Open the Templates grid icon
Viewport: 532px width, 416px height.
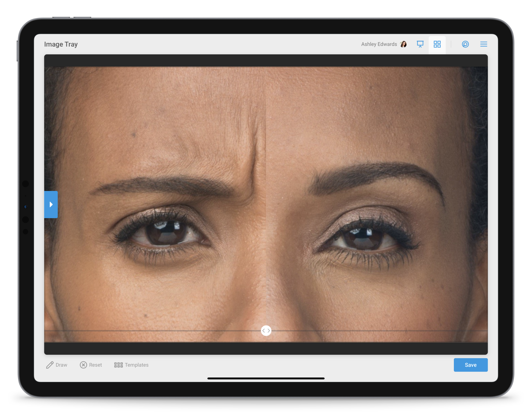(x=118, y=365)
